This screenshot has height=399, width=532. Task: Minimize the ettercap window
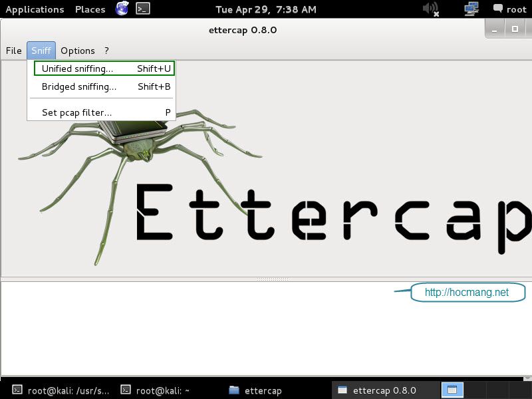pyautogui.click(x=495, y=29)
